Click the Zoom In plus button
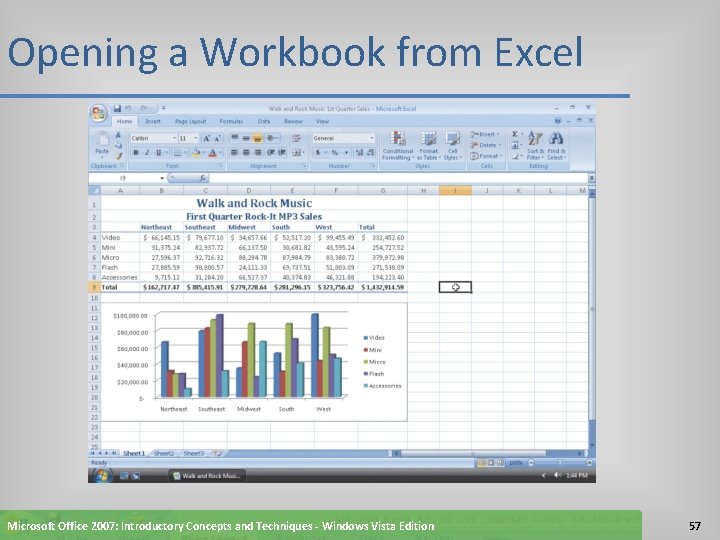 point(589,462)
